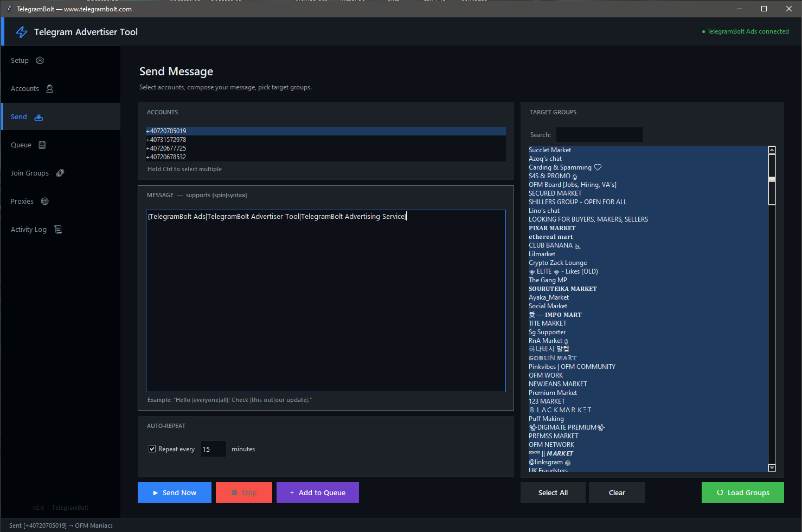
Task: Click Select All groups button
Action: point(553,492)
